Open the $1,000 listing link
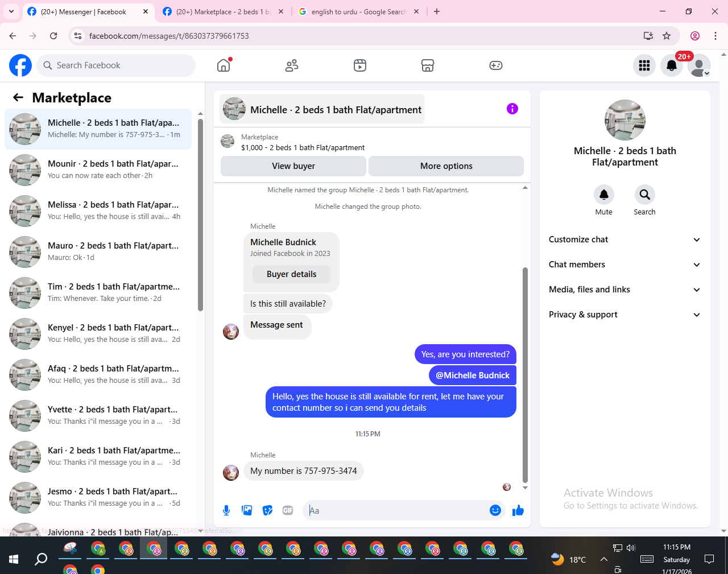 click(303, 147)
